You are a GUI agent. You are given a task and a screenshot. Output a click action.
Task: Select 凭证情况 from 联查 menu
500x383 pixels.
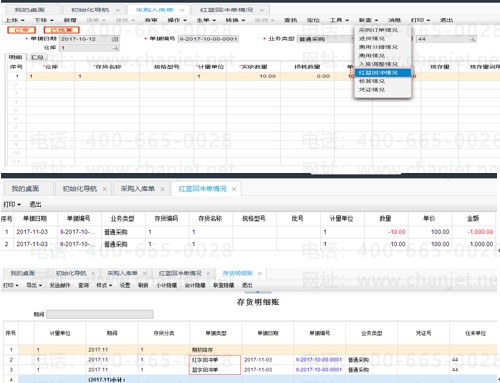(382, 90)
